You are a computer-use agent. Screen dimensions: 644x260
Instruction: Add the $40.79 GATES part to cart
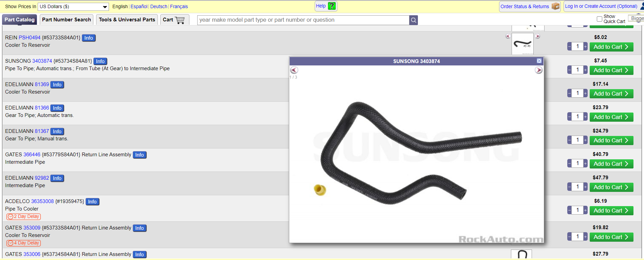611,164
